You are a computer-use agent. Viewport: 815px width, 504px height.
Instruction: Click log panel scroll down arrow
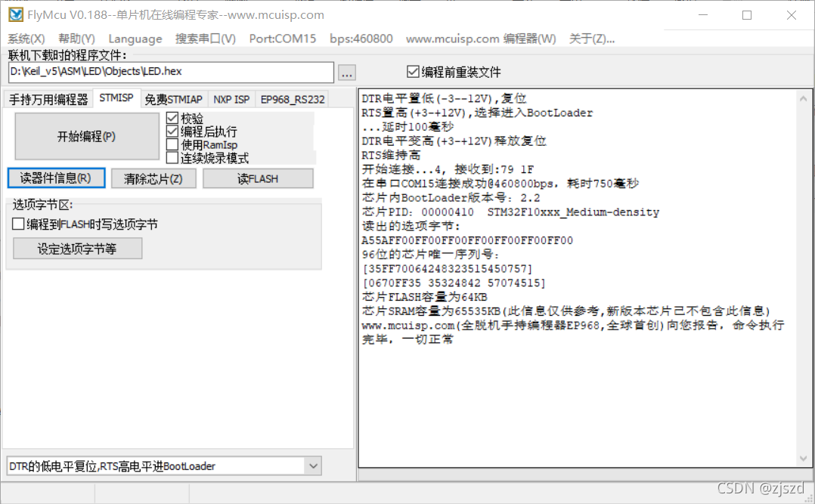point(803,458)
